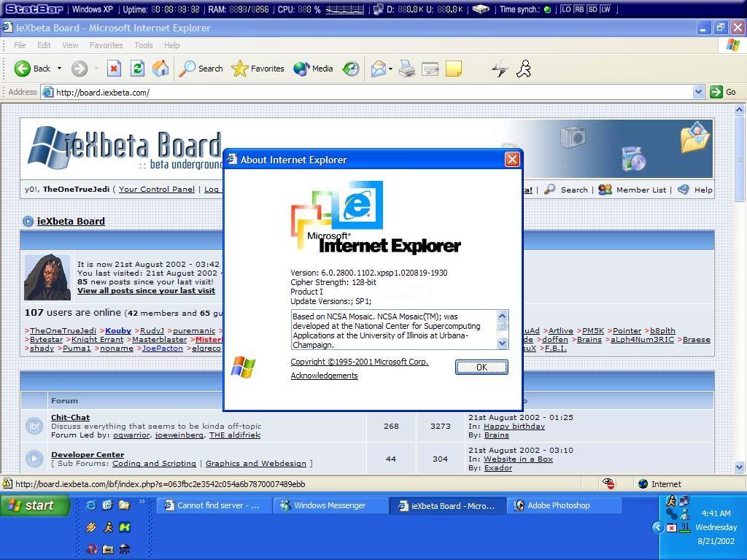Open the Coding and Scripting subforum
The width and height of the screenshot is (747, 560).
click(x=155, y=463)
